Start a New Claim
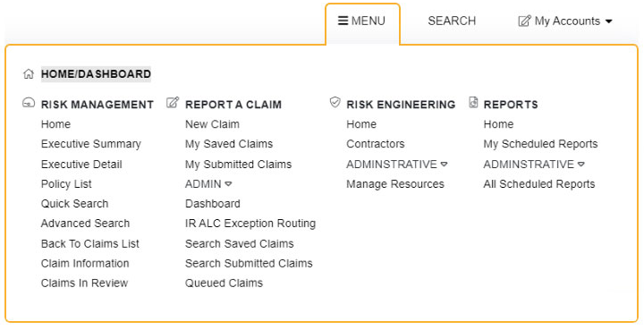 click(x=212, y=124)
